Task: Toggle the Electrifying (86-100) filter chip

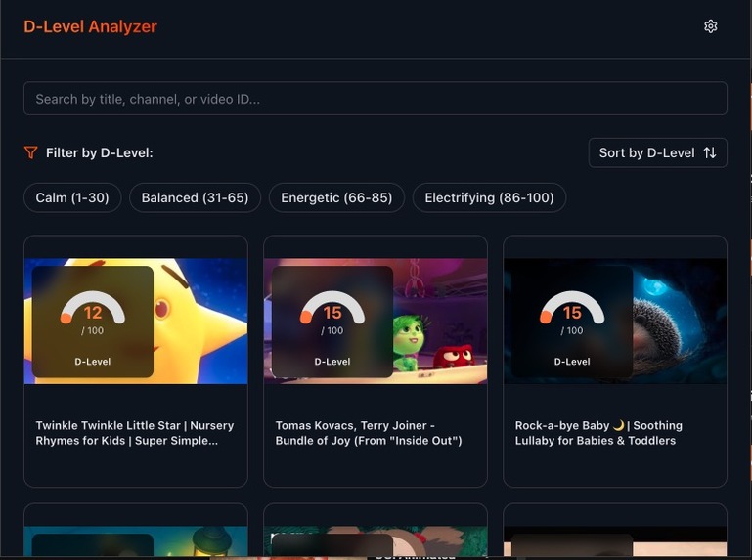Action: [x=489, y=197]
